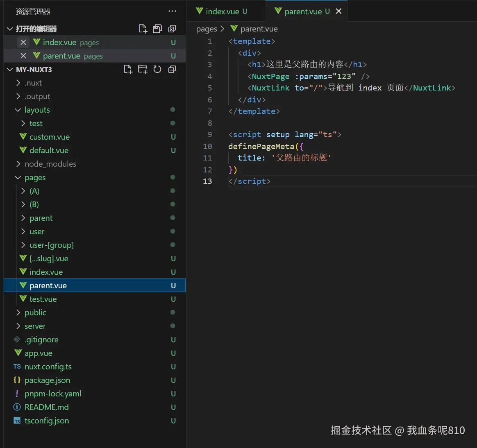Click save all icon in open editors header
This screenshot has height=448, width=477.
pos(157,29)
